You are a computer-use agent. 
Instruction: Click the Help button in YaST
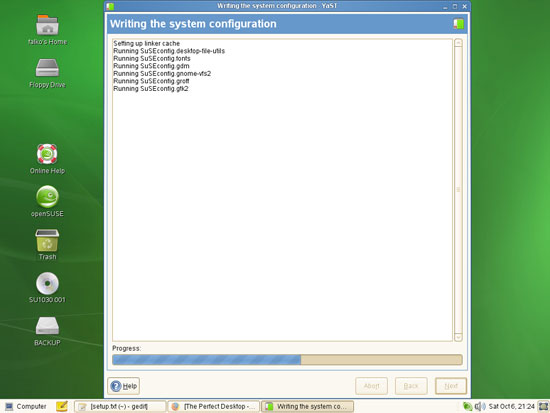(x=123, y=386)
